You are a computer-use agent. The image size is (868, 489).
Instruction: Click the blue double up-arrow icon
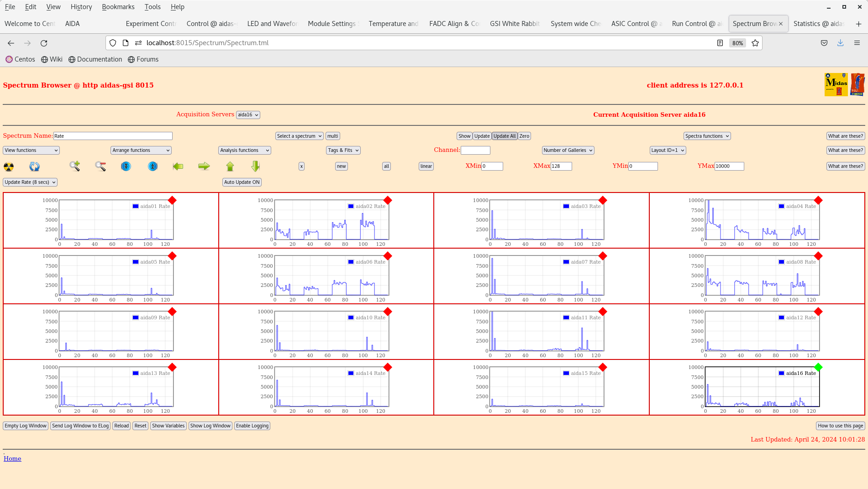153,166
